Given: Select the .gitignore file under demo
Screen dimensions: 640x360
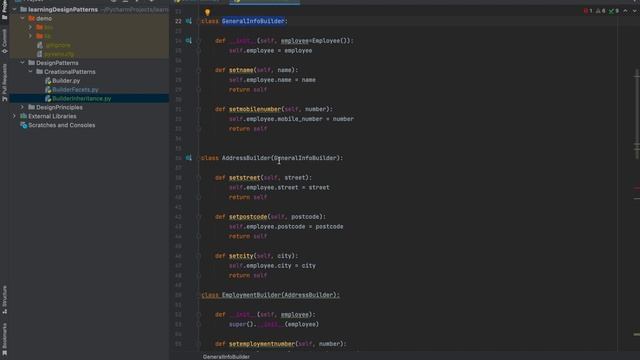Looking at the screenshot, I should pyautogui.click(x=58, y=45).
